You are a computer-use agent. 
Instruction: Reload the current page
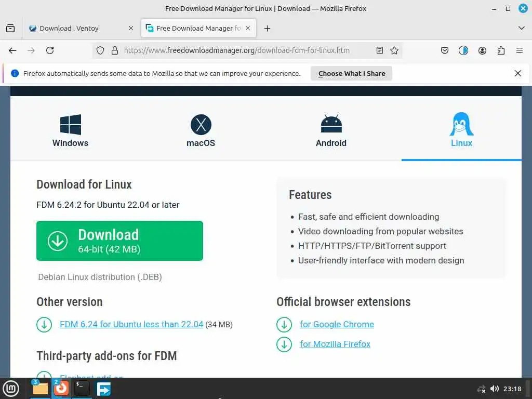pyautogui.click(x=50, y=50)
